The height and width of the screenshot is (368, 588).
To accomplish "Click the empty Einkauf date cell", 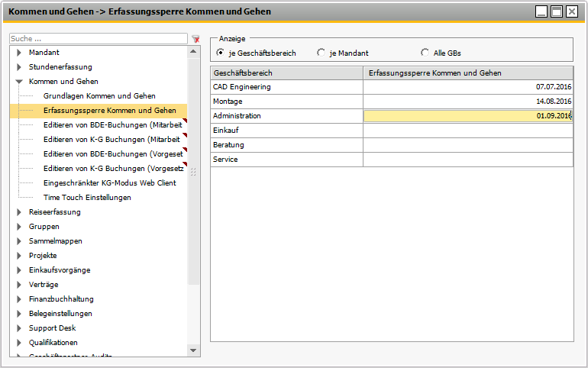I will [467, 131].
